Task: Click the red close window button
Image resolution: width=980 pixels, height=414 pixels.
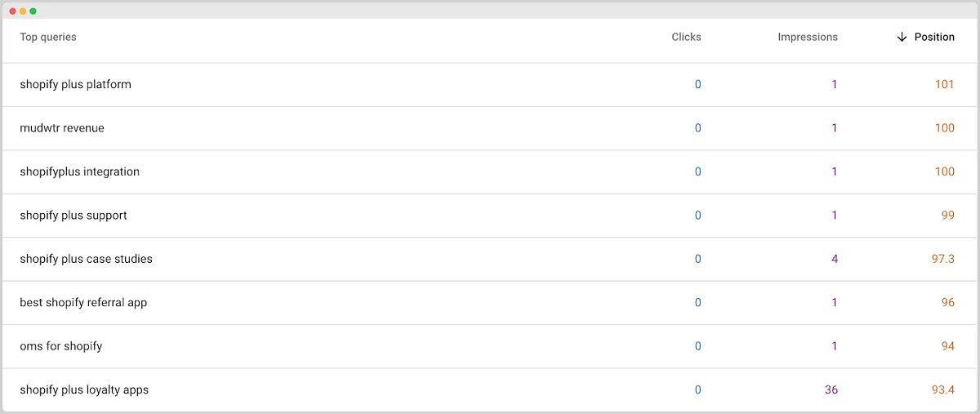Action: 12,11
